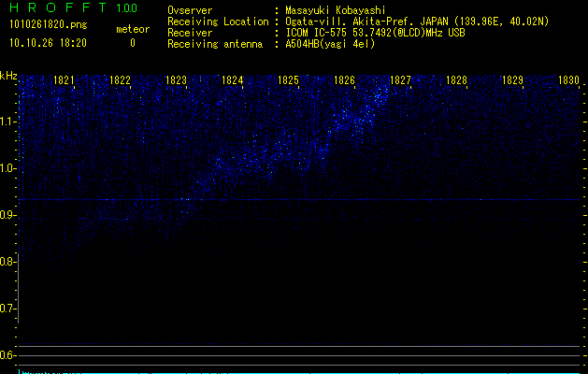Click the HROFFT title text
588x374 pixels.
coord(59,7)
